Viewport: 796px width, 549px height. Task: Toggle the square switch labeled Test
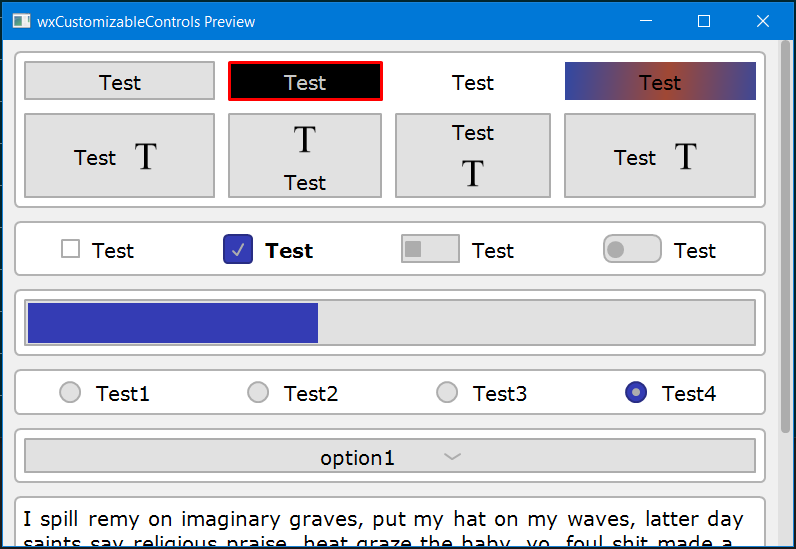click(430, 249)
